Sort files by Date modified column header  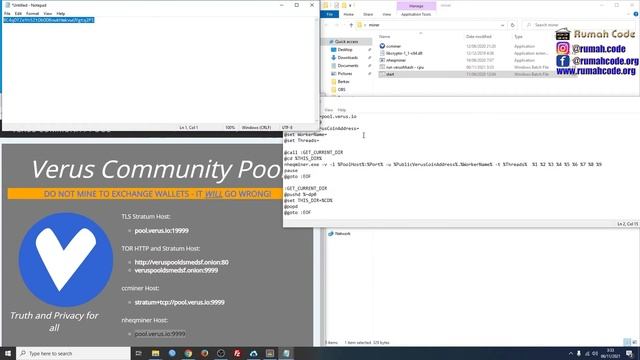coord(479,37)
